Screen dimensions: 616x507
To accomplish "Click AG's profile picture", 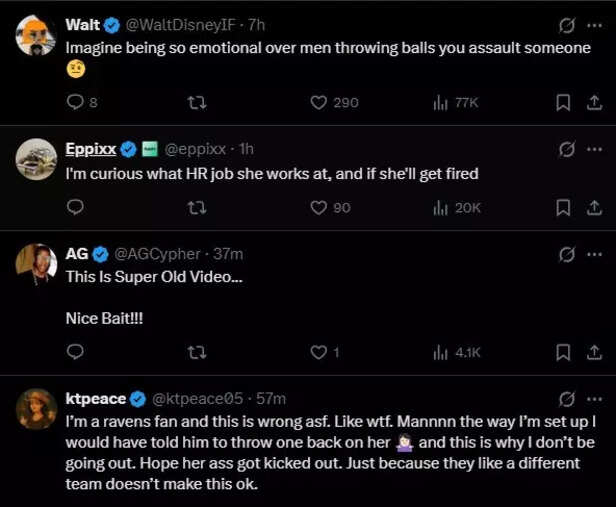I will click(36, 264).
